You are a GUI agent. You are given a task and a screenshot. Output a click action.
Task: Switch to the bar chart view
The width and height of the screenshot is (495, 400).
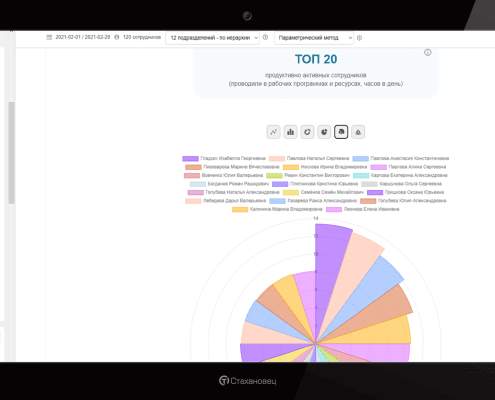click(291, 132)
